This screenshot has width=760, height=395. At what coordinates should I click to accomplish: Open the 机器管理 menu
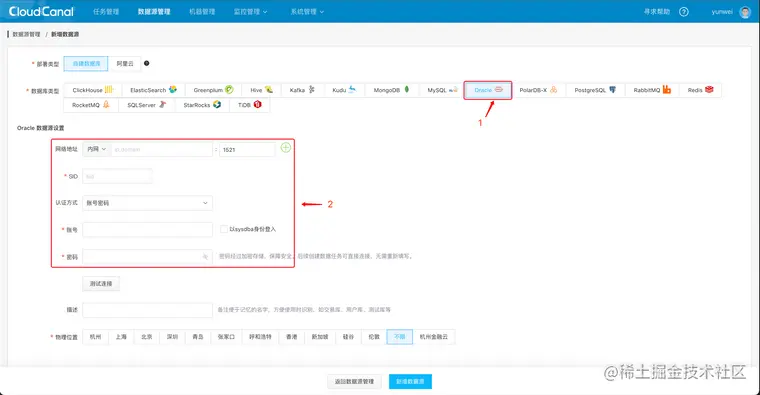coord(202,12)
